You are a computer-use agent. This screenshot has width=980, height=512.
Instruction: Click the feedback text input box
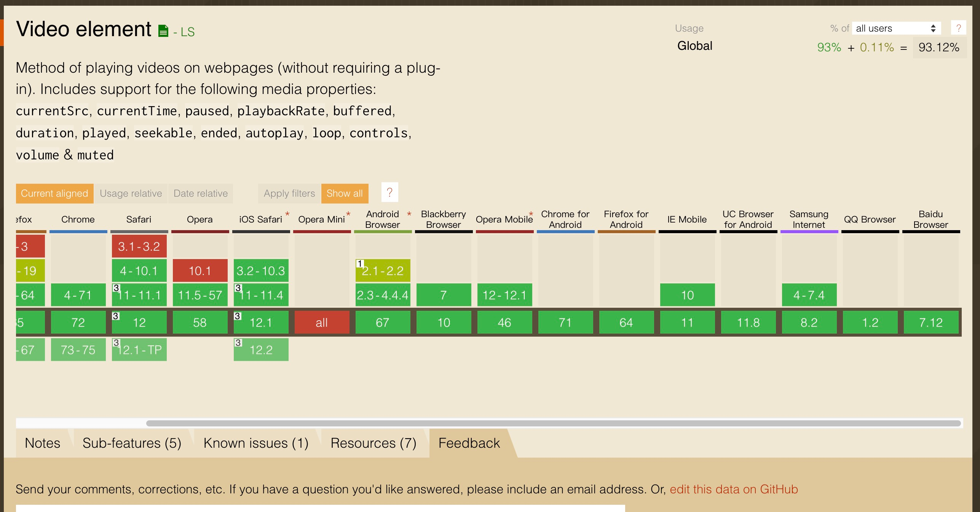[321, 508]
